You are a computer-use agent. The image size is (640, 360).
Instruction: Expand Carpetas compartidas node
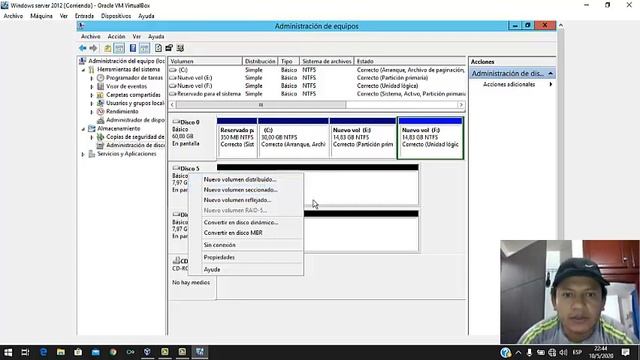click(x=92, y=95)
